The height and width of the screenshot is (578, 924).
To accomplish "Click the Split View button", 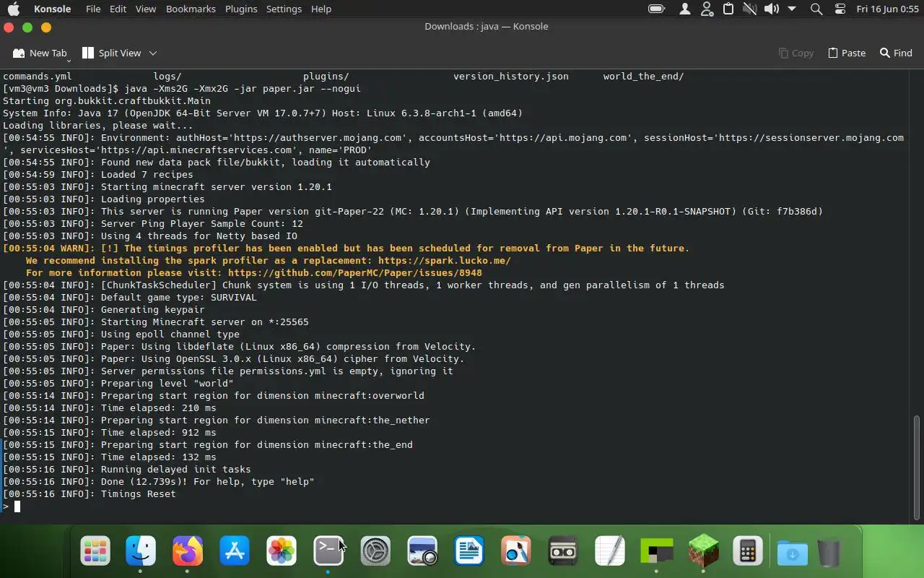I will pyautogui.click(x=112, y=53).
